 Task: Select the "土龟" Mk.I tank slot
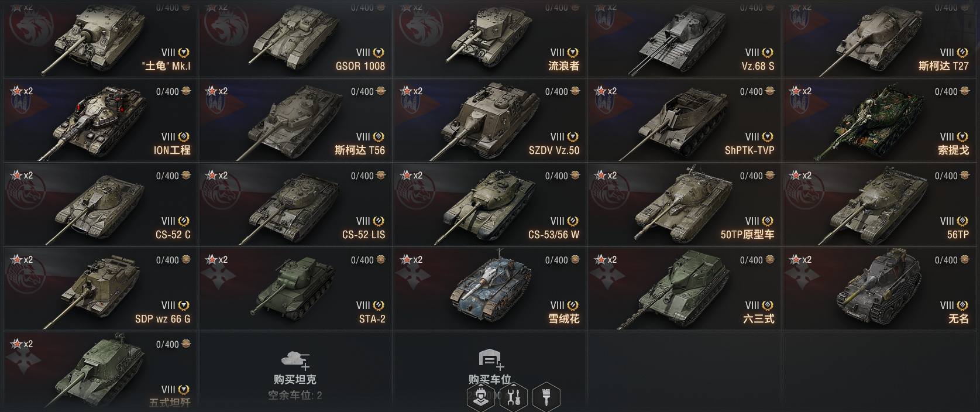pos(100,38)
